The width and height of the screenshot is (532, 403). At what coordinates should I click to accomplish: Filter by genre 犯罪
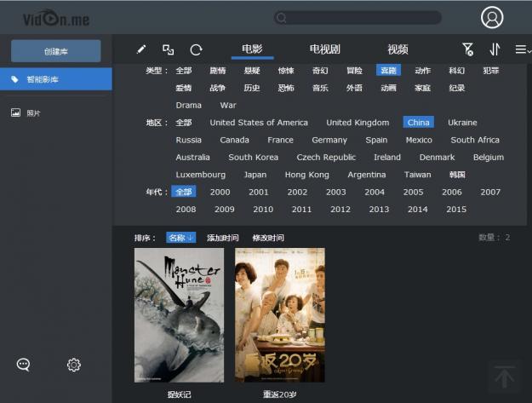pos(491,71)
